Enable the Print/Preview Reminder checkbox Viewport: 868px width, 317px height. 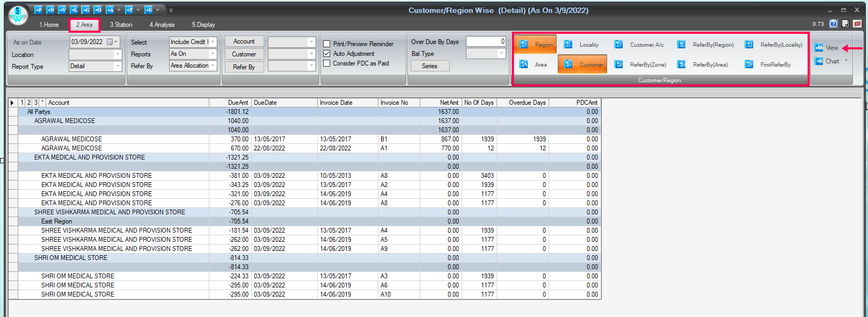click(326, 44)
